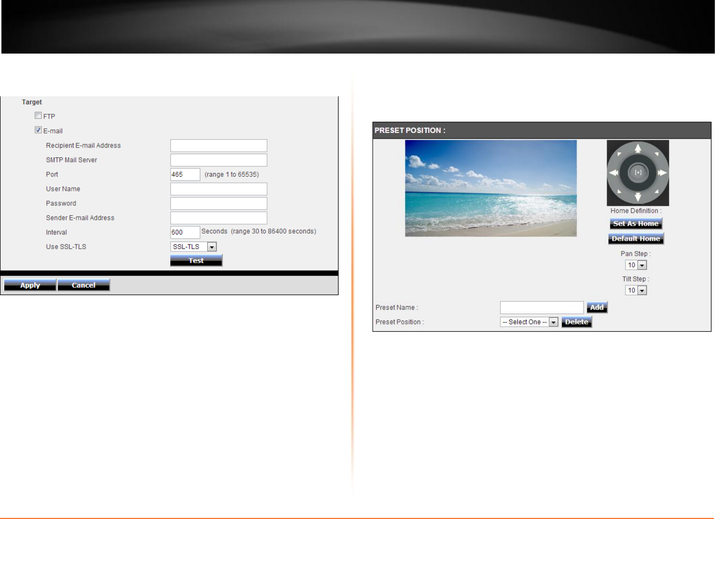Screen dimensions: 728x564
Task: Move camera diagonally down-left on PTZ pad
Action: pyautogui.click(x=619, y=192)
